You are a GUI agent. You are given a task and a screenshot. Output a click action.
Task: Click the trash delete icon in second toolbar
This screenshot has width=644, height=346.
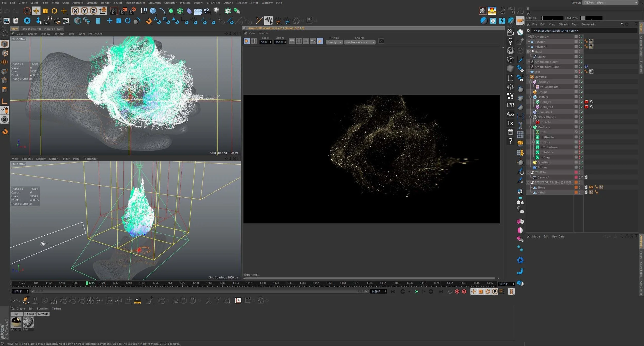tap(98, 21)
